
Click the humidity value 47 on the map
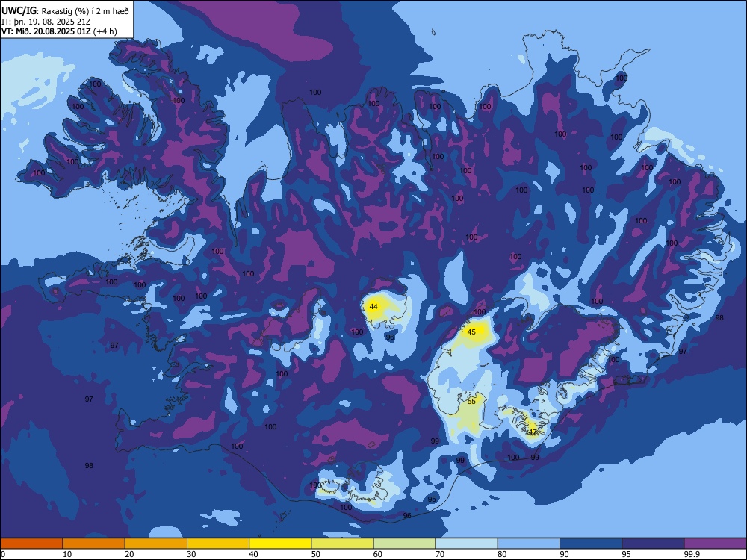(x=533, y=432)
